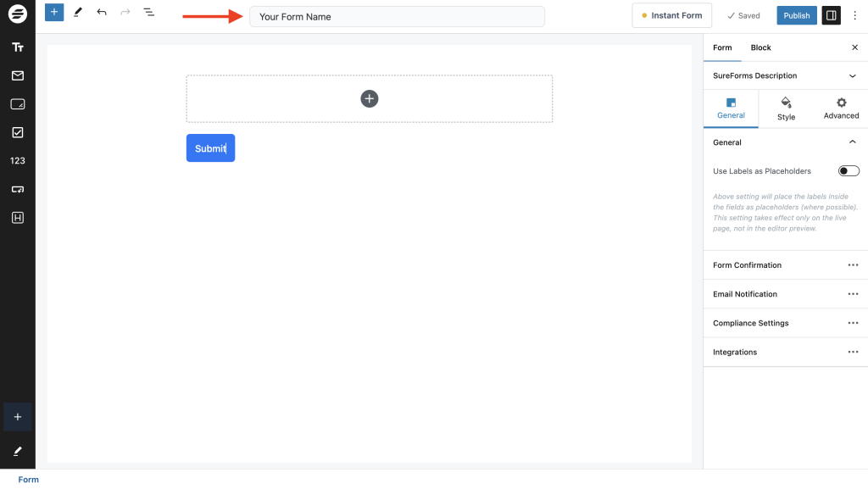Open the Style tab in settings
This screenshot has width=868, height=489.
786,108
